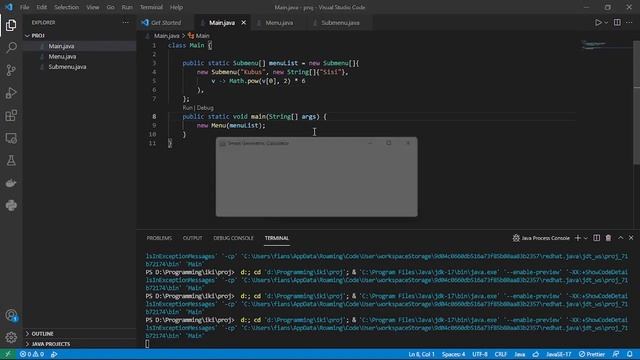Go to line via Ln 8, Col 1
This screenshot has height=360, width=640.
(x=421, y=354)
